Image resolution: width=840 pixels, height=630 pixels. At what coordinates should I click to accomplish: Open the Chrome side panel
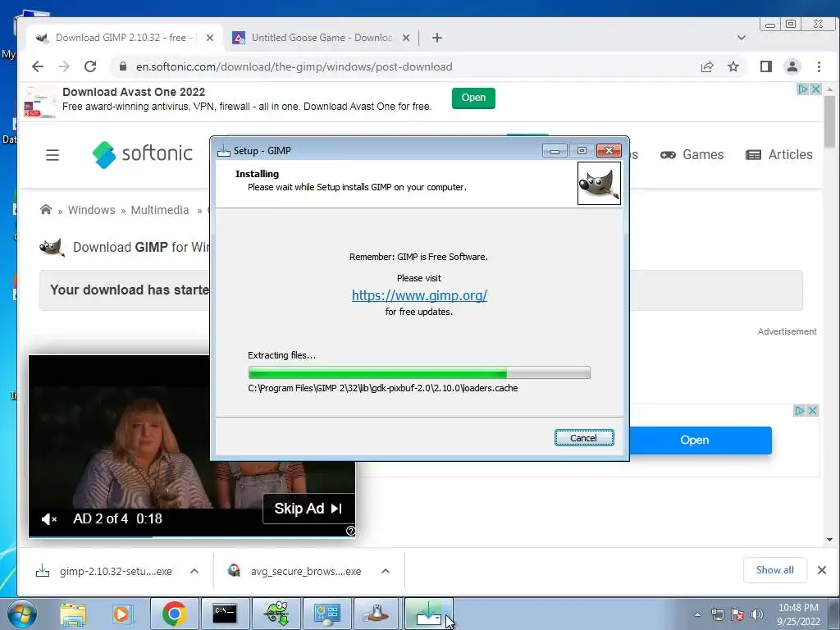[766, 66]
